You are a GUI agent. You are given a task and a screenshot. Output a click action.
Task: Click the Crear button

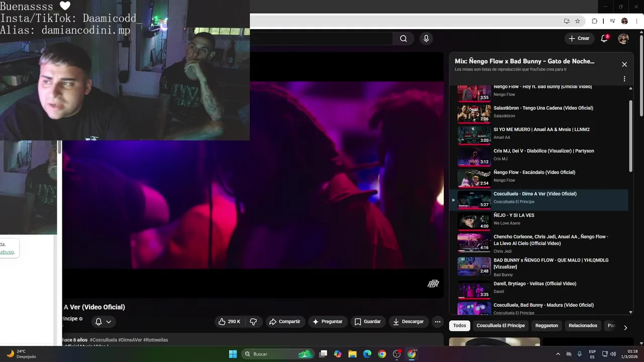coord(579,39)
